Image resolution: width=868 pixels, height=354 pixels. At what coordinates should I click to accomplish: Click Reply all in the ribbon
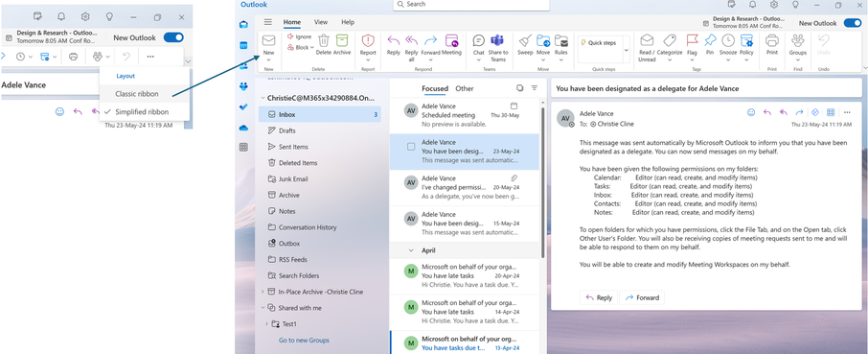pyautogui.click(x=411, y=40)
